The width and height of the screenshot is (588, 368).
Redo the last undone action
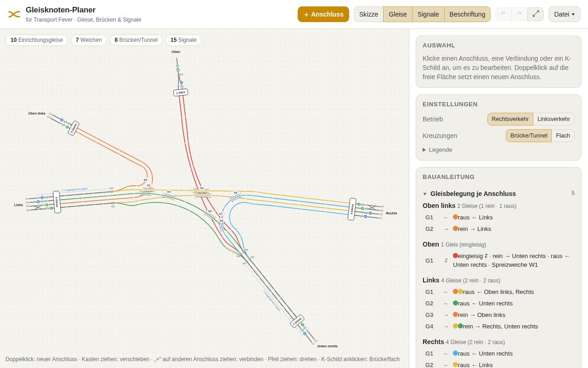coord(520,14)
